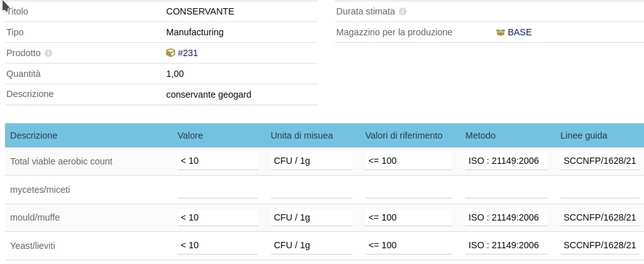This screenshot has width=644, height=264.
Task: Edit Unita di misura for mould/muffe
Action: [x=312, y=217]
